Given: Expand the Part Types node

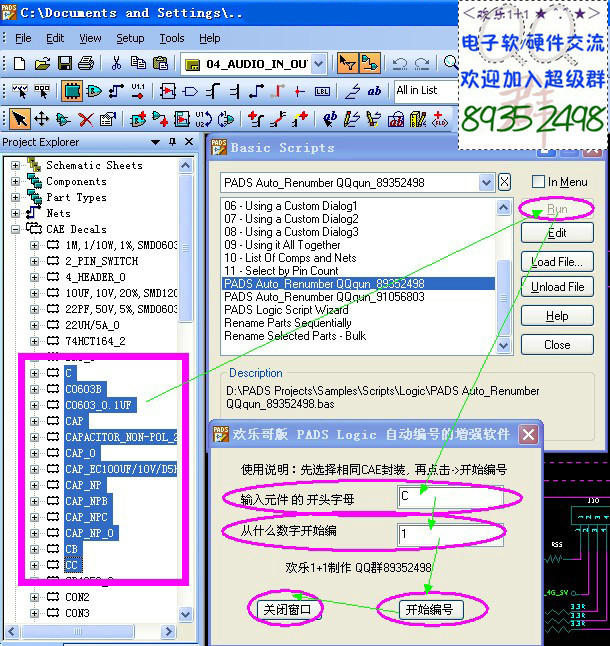Looking at the screenshot, I should pyautogui.click(x=15, y=197).
